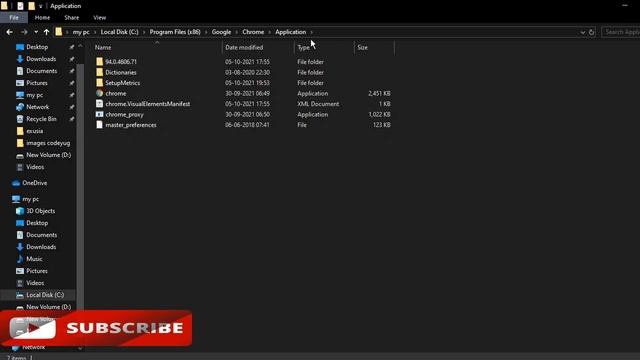Open the address bar history dropdown
This screenshot has height=360, width=640.
[x=582, y=32]
